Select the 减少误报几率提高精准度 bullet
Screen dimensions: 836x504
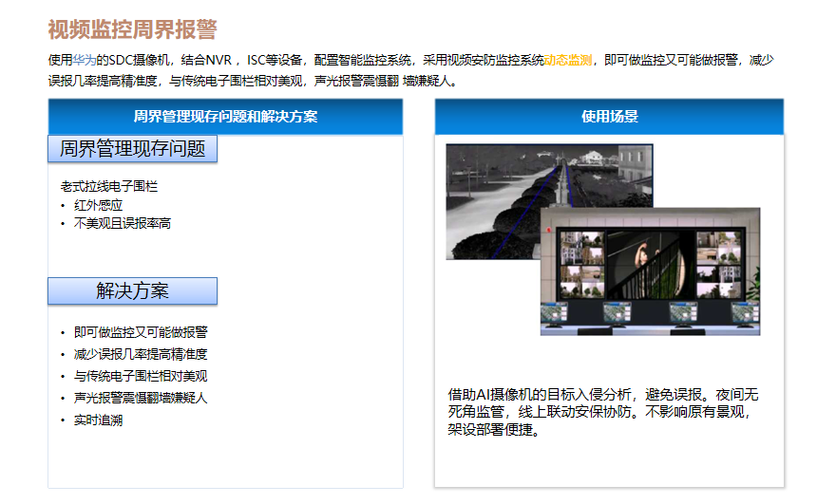point(141,354)
